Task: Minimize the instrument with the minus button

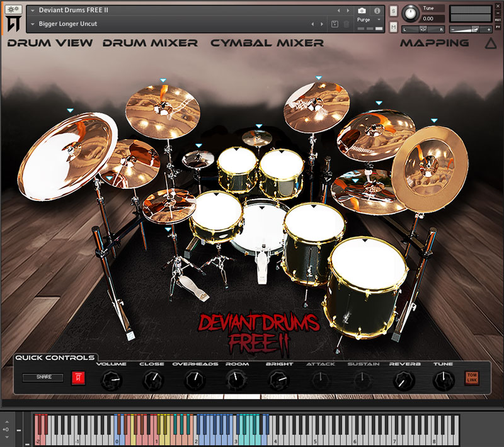Action: coord(498,13)
